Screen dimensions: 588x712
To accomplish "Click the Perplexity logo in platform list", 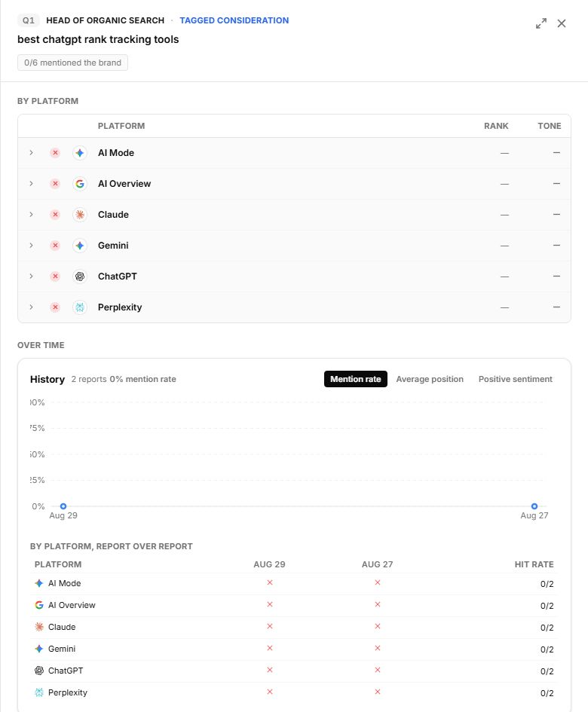I will [x=80, y=307].
